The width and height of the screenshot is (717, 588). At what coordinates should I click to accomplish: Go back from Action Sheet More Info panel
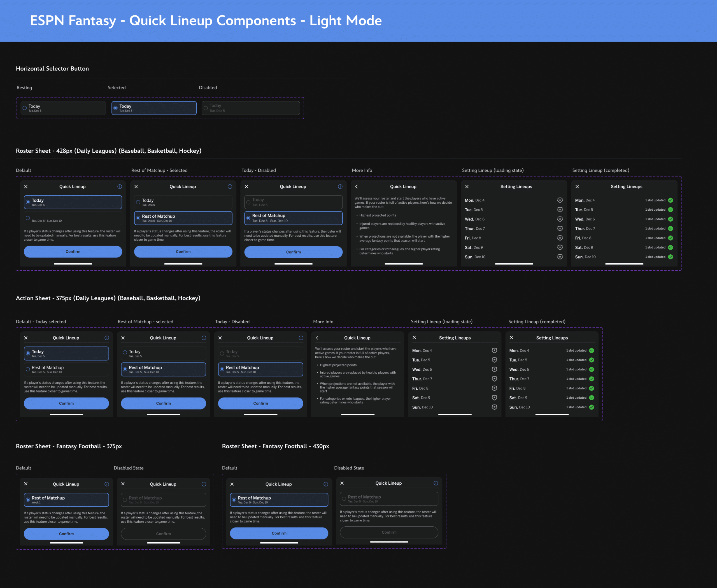(x=317, y=338)
